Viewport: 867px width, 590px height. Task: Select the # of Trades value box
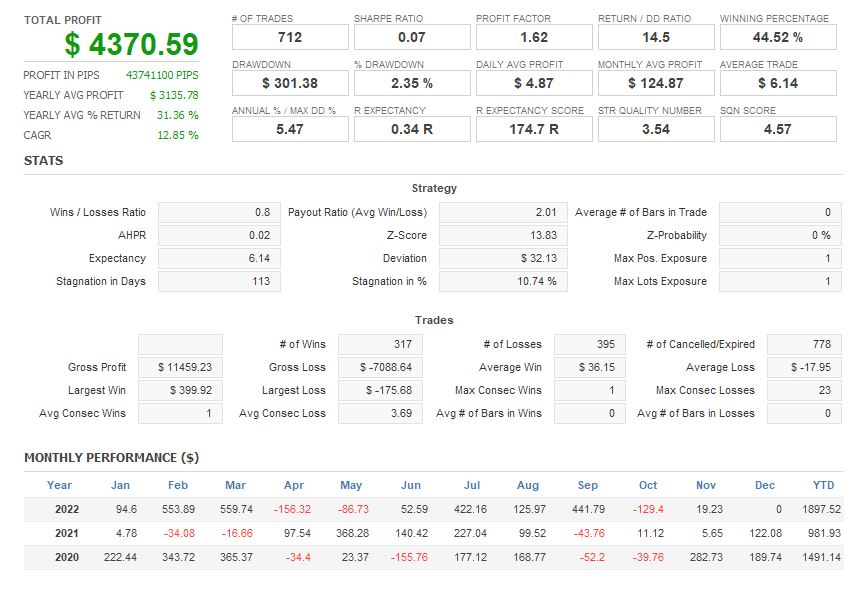(290, 37)
